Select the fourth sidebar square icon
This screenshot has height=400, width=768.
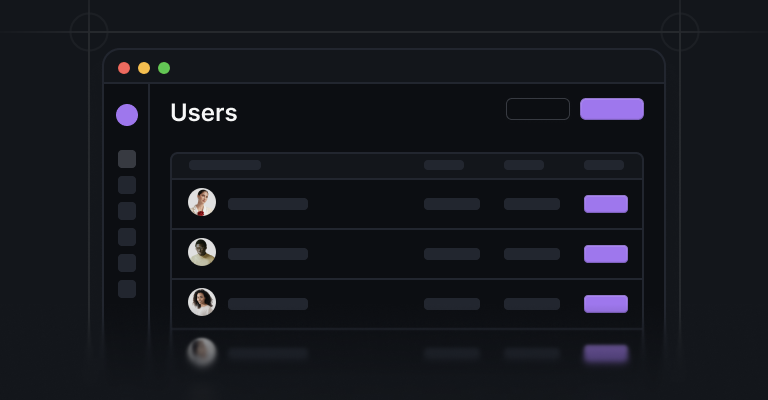pos(127,237)
